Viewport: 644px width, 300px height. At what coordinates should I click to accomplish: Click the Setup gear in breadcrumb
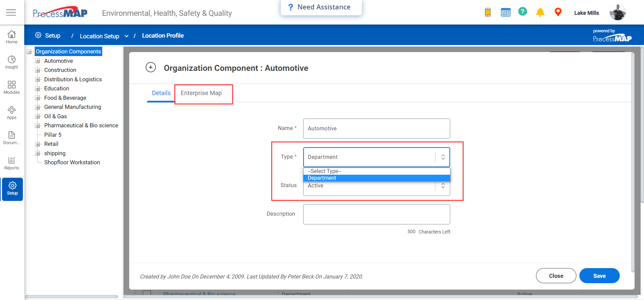point(38,35)
